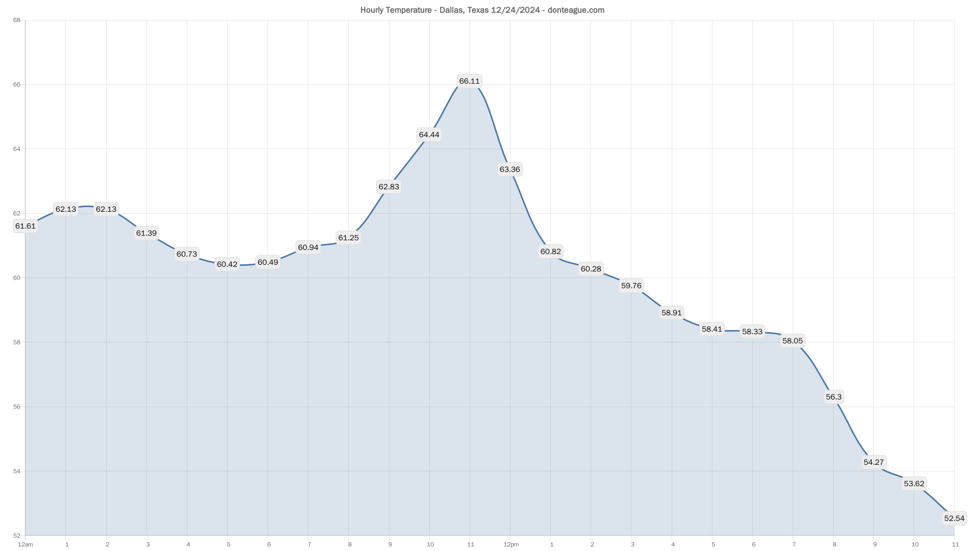
Task: Click the 53.62 temperature label
Action: 914,484
